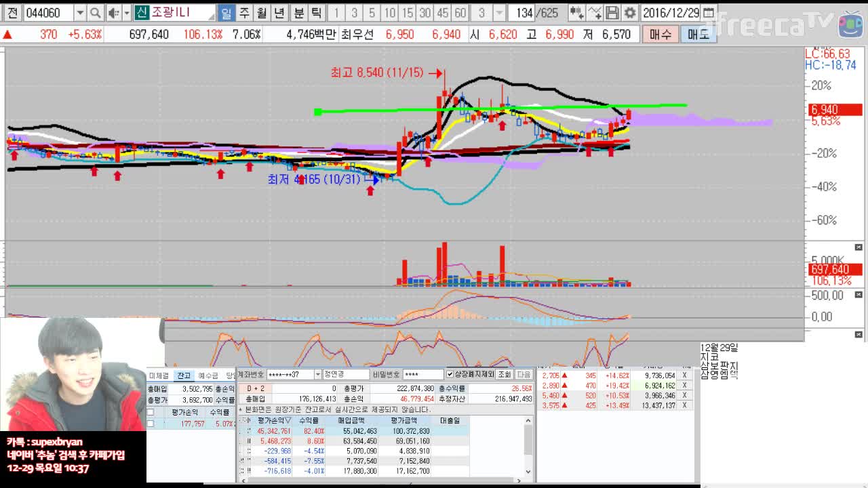Click the 조회 query button
The width and height of the screenshot is (868, 488).
click(504, 374)
